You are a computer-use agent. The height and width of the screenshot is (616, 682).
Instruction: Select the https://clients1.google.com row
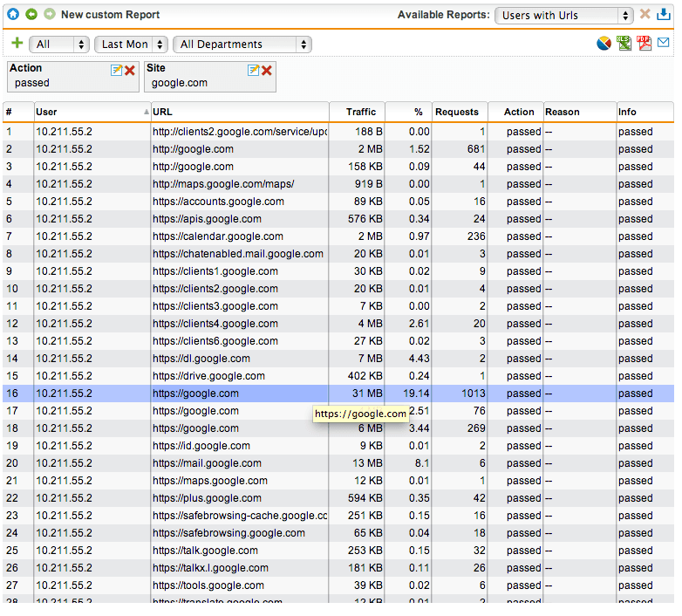tap(338, 271)
